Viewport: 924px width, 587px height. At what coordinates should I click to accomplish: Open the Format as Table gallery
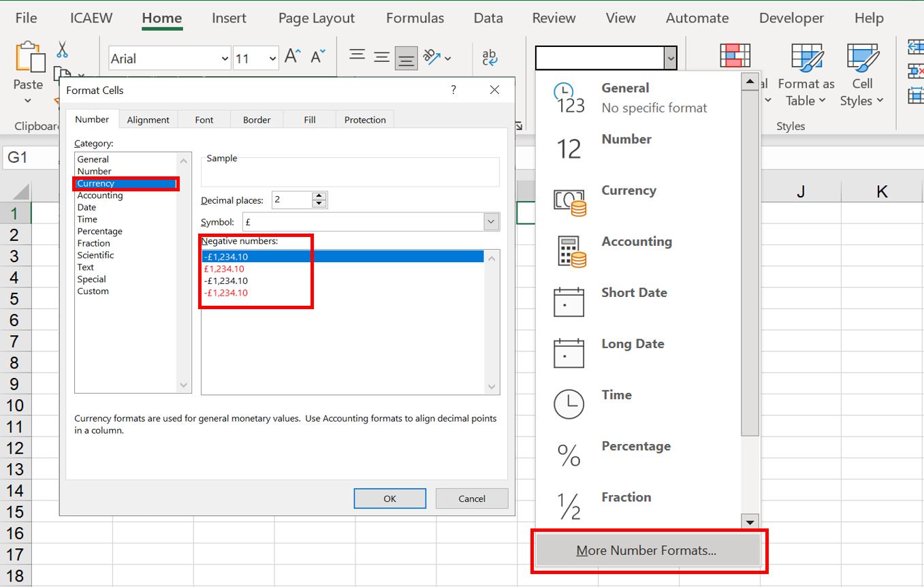[x=806, y=75]
